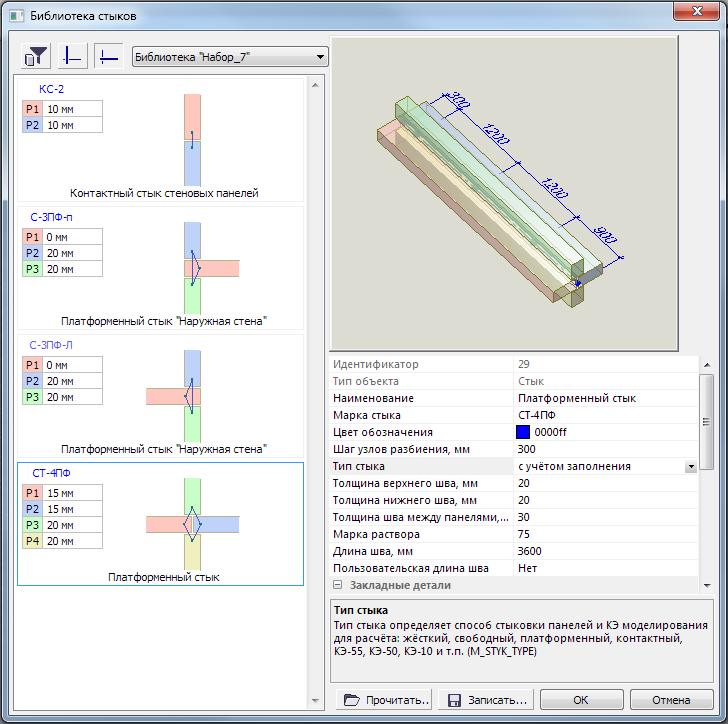Select the Длина шва, мм property row

(421, 551)
